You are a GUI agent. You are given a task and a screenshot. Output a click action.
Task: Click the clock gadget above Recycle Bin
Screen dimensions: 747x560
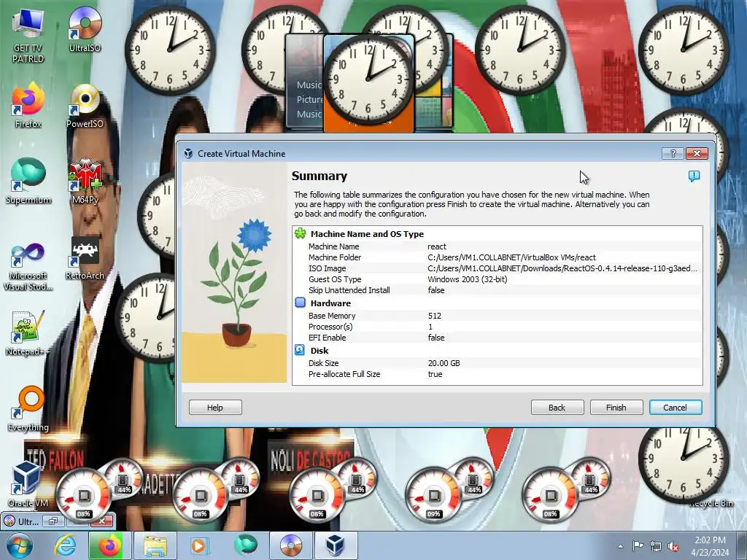click(683, 458)
